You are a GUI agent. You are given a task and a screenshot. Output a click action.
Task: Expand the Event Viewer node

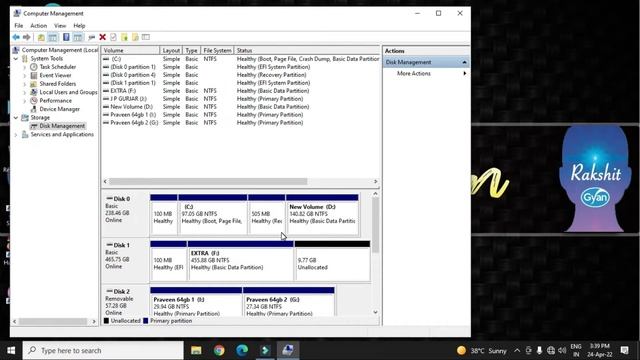pos(25,76)
